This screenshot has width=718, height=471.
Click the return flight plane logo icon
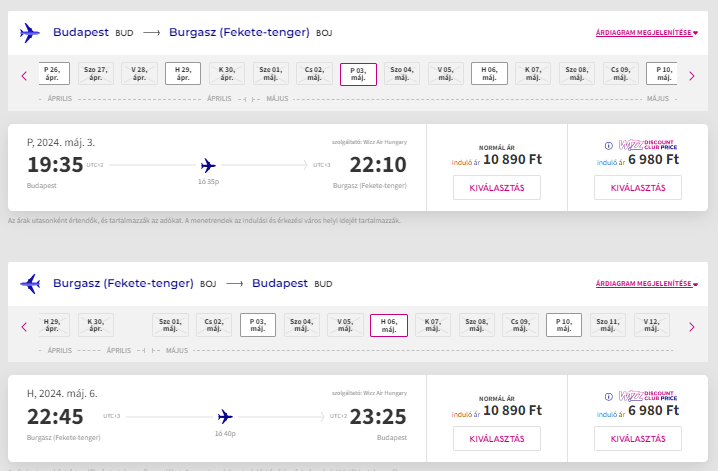coord(30,284)
